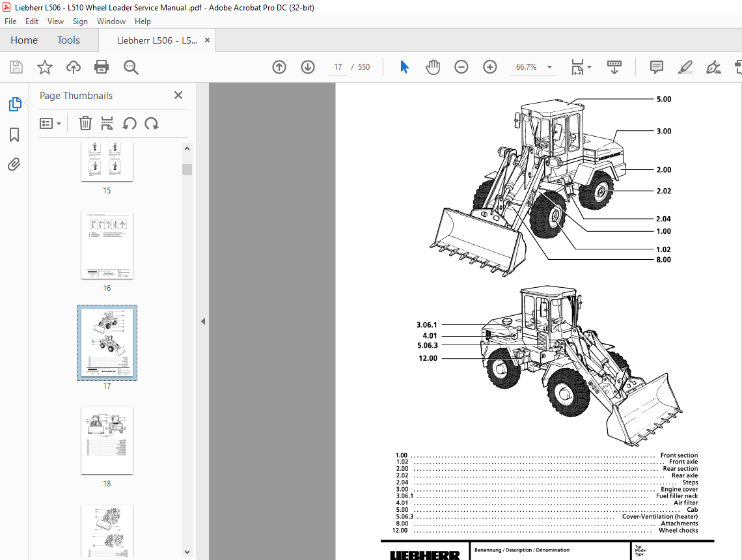Open thumbnails options dropdown menu

(51, 124)
